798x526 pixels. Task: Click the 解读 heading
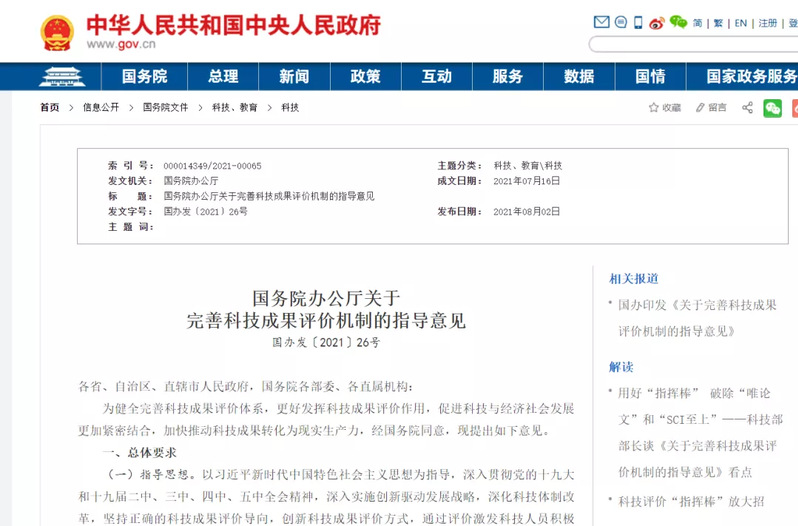[x=621, y=367]
